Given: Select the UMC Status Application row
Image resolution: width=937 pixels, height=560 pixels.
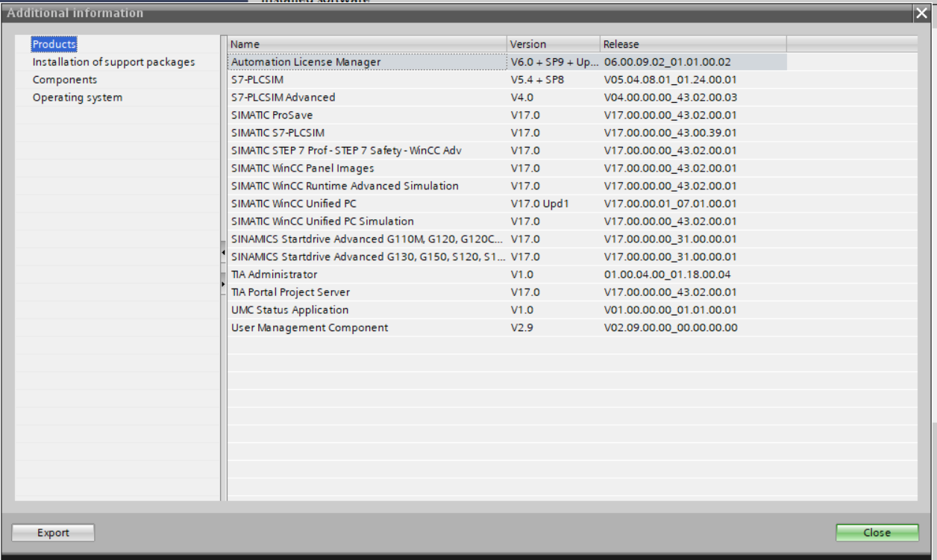Looking at the screenshot, I should coord(507,310).
